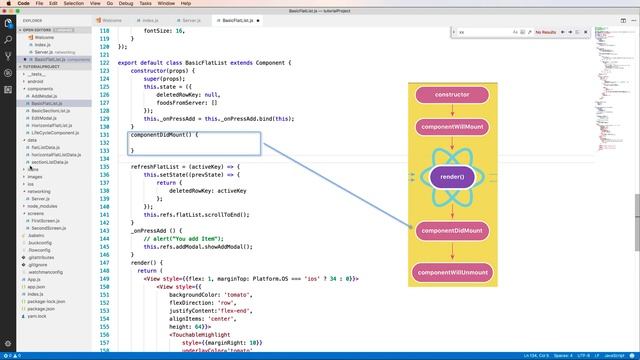640x360 pixels.
Task: Open the Extensions view icon
Action: coord(8,89)
